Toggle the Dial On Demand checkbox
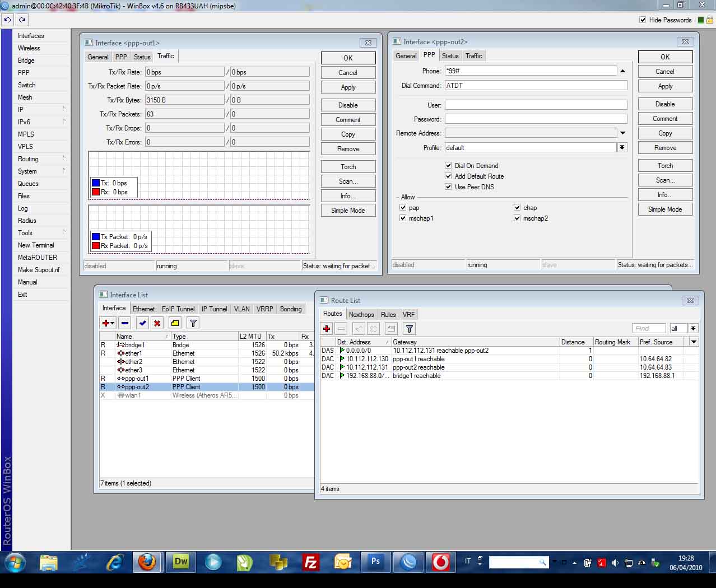Screen dimensions: 716x588 point(448,166)
